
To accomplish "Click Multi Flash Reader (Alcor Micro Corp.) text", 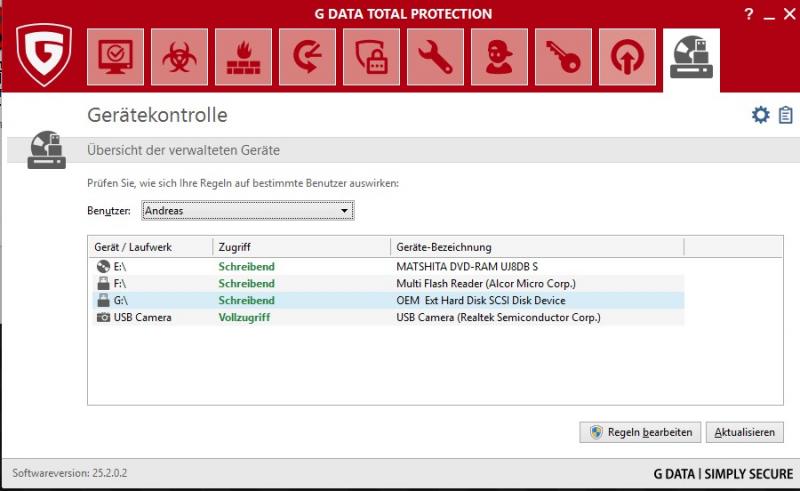I will 486,283.
